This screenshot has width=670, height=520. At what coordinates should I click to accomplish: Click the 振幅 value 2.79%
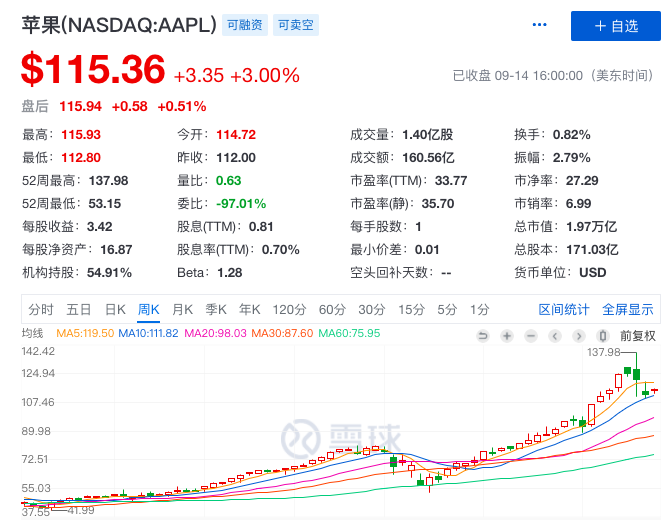[572, 158]
